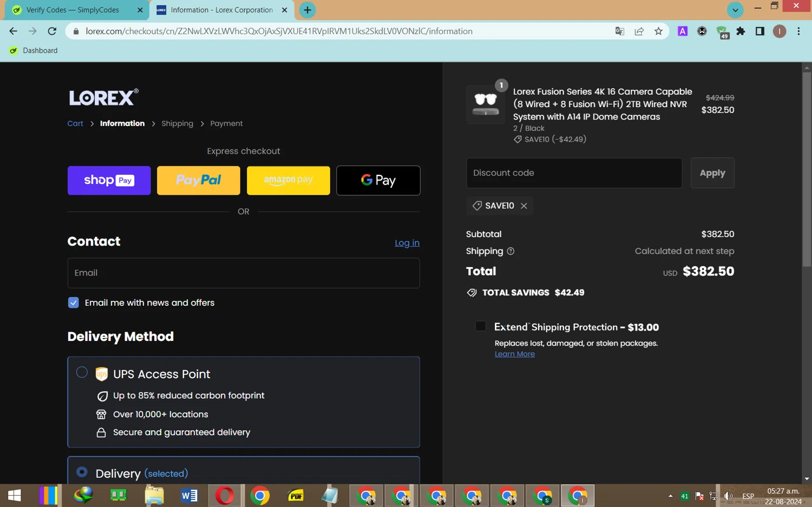Viewport: 812px width, 507px height.
Task: Check out with Google Pay
Action: point(378,180)
